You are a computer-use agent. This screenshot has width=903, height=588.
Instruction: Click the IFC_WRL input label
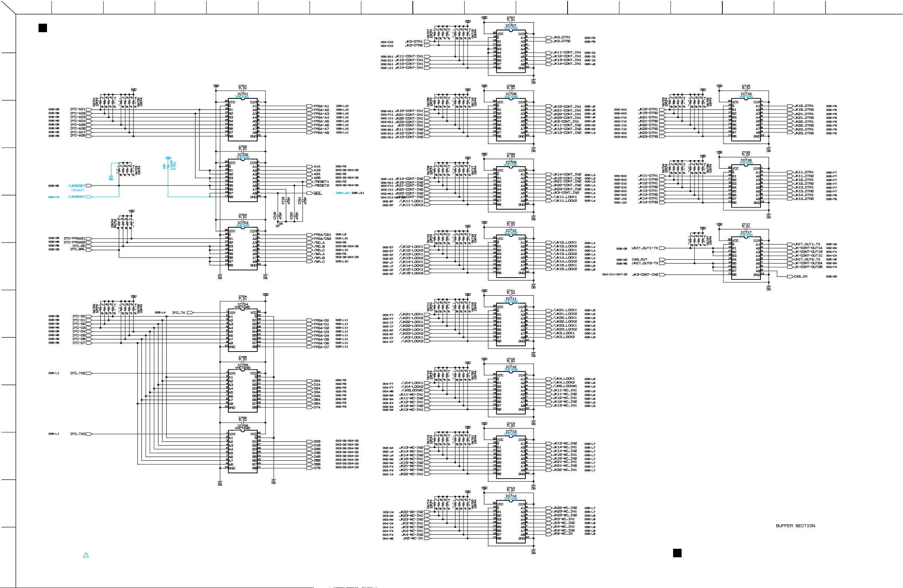coord(78,249)
